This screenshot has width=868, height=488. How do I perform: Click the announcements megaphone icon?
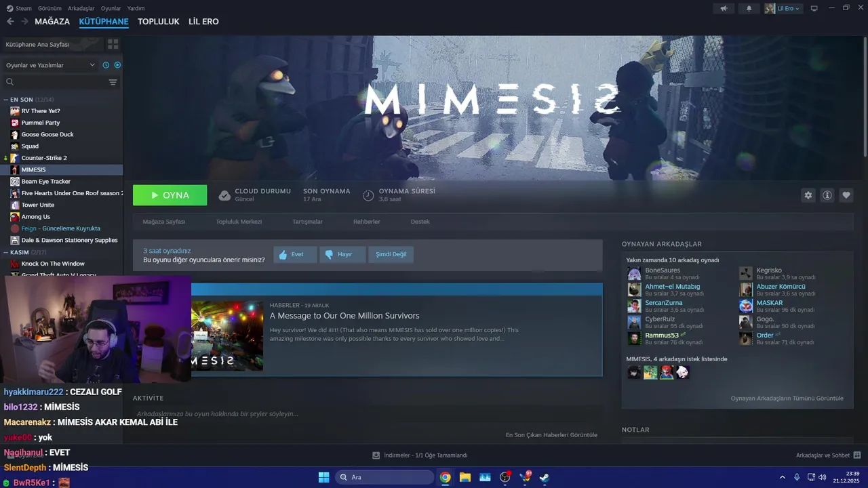coord(724,8)
